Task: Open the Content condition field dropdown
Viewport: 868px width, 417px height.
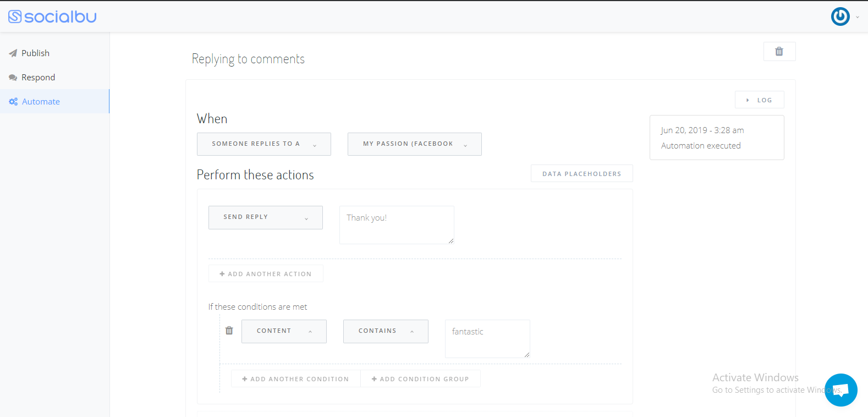Action: 284,331
